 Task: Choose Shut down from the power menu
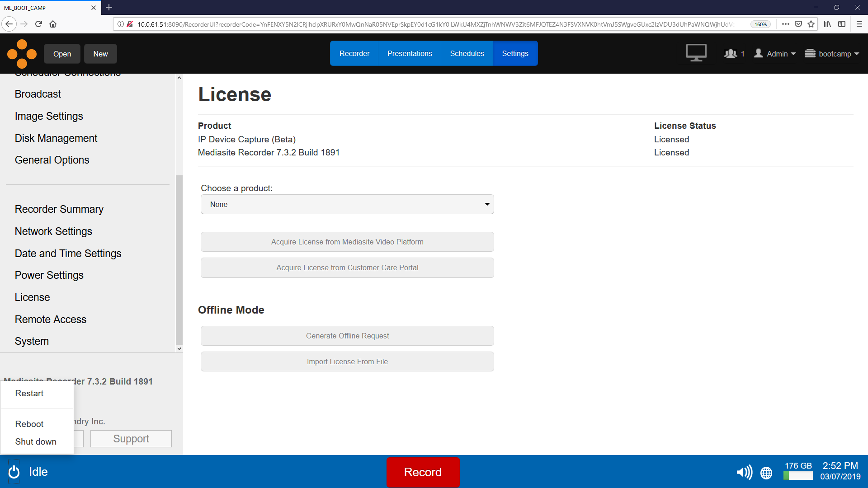click(36, 441)
